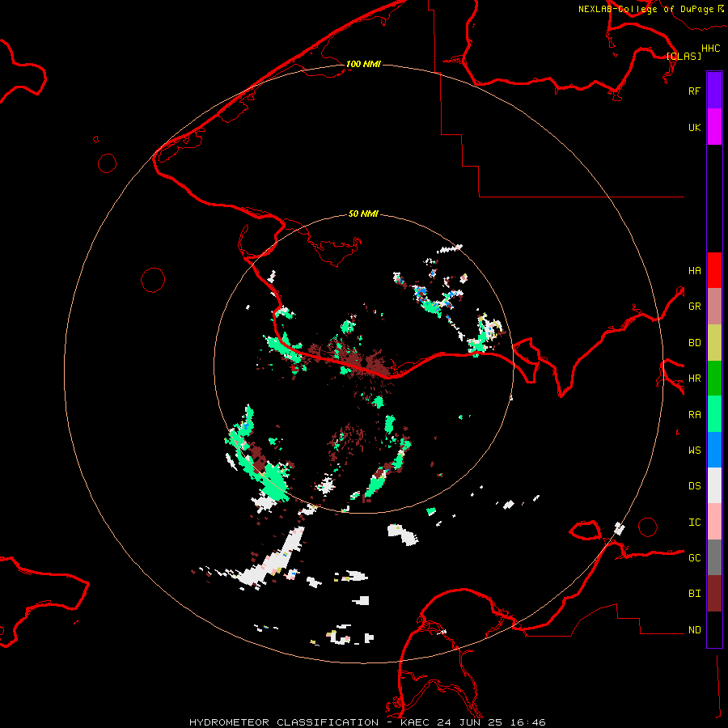Image resolution: width=728 pixels, height=728 pixels.
Task: Click the "HHC" product code text
Action: point(710,49)
